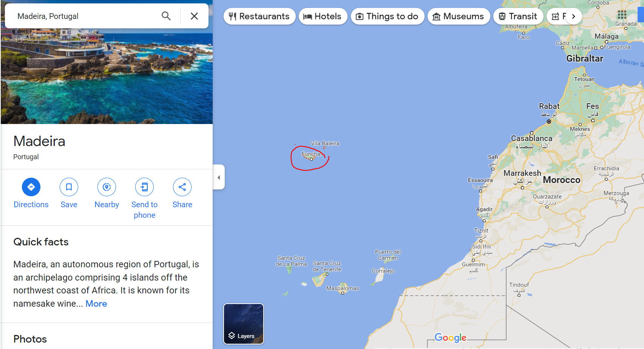Click the Madeira search input field
The width and height of the screenshot is (644, 349).
pos(85,16)
